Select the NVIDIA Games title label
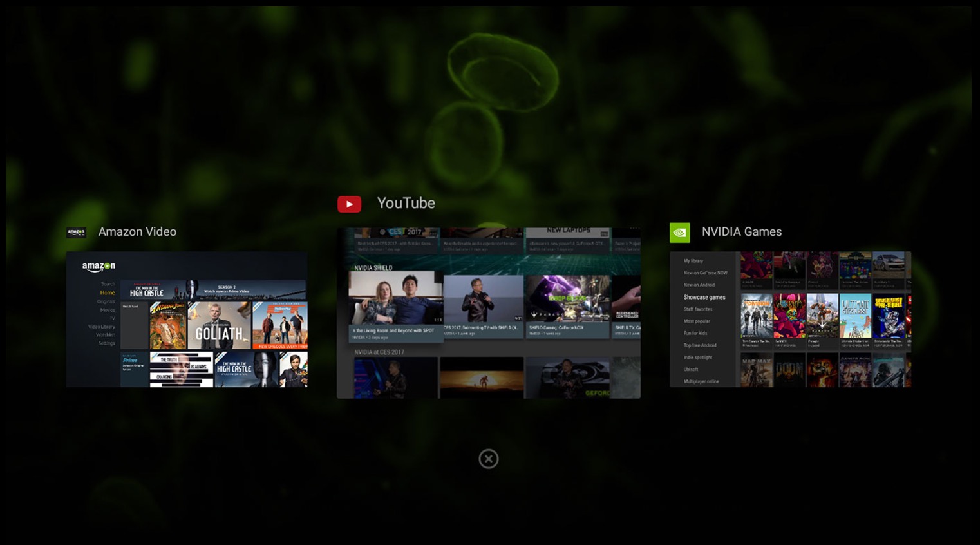 (x=741, y=232)
